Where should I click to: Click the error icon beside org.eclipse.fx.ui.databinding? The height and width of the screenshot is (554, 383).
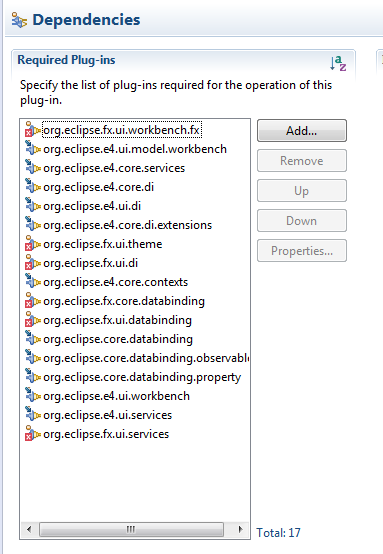point(33,320)
